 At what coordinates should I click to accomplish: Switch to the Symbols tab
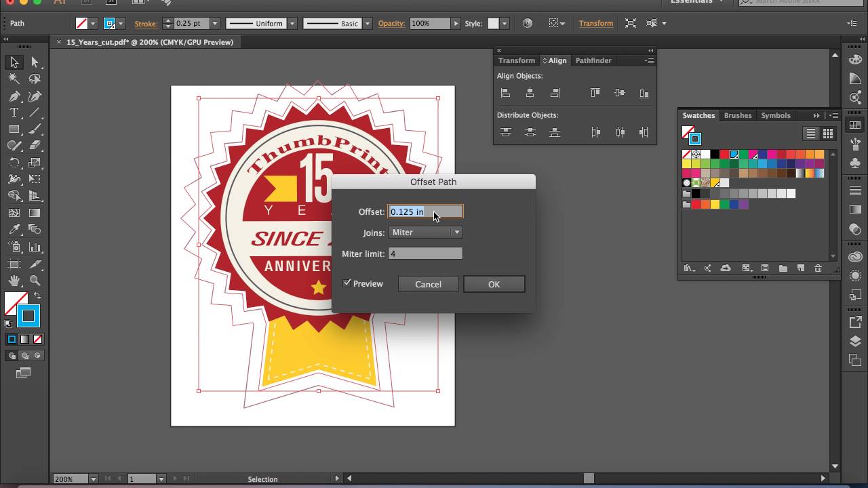tap(775, 115)
